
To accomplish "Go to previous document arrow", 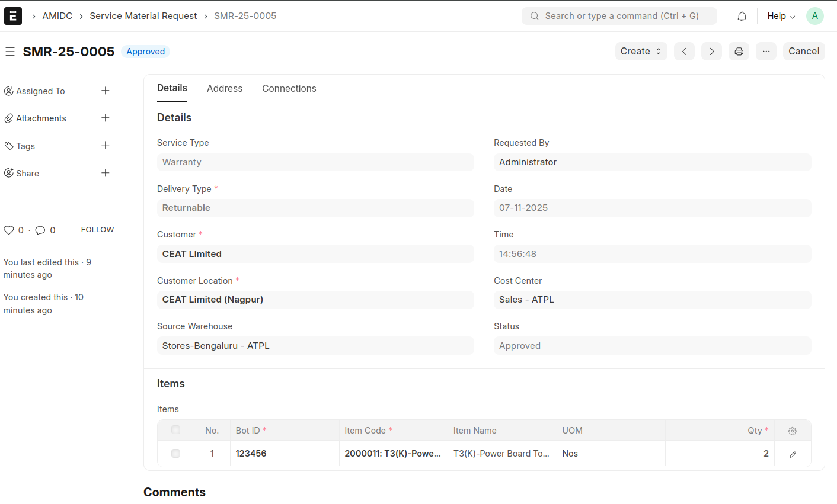I will click(x=684, y=52).
